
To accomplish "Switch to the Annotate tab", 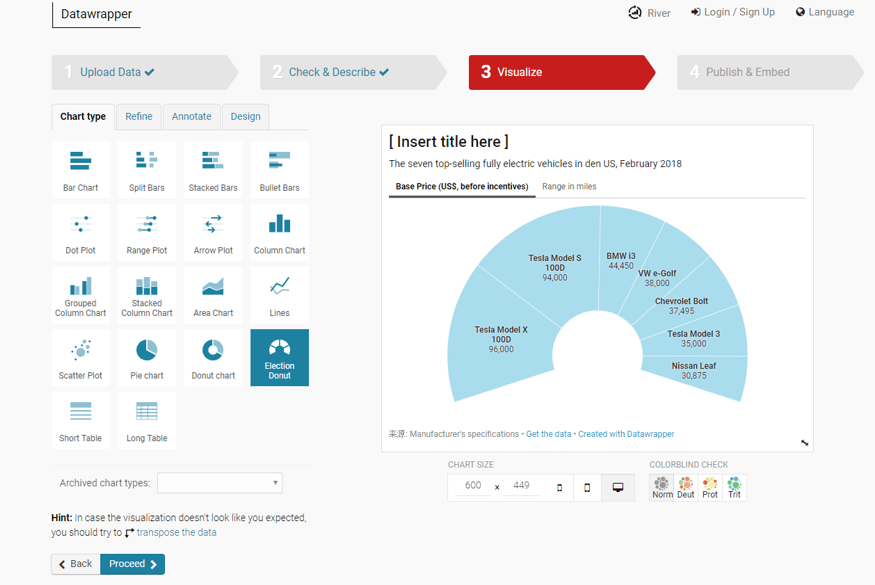I will tap(191, 117).
